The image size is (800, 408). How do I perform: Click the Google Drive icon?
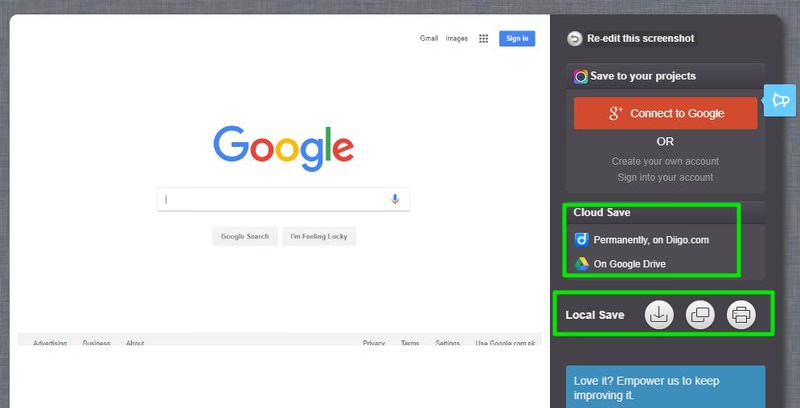(x=582, y=264)
